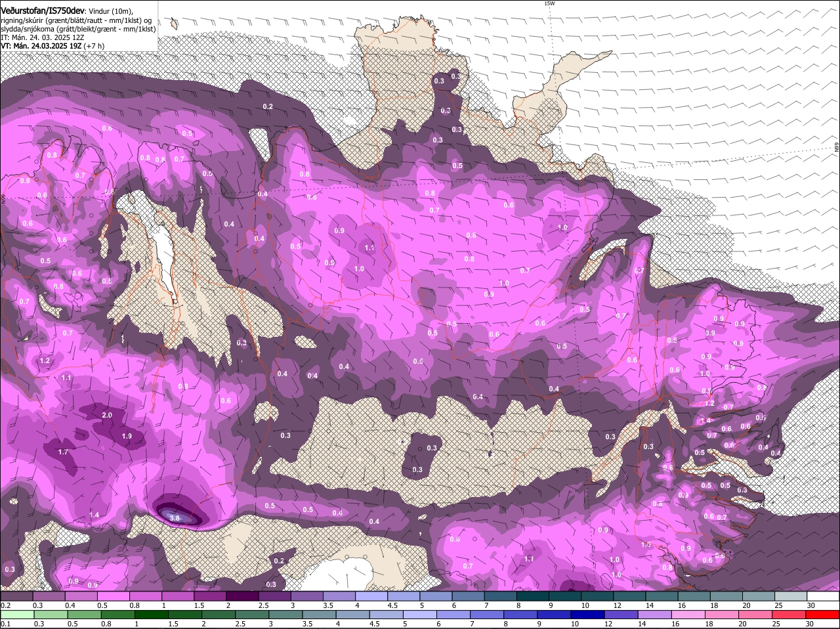This screenshot has height=629, width=840.
Task: Pick the darkest green 1–1.5 rain swatch
Action: [x=152, y=615]
